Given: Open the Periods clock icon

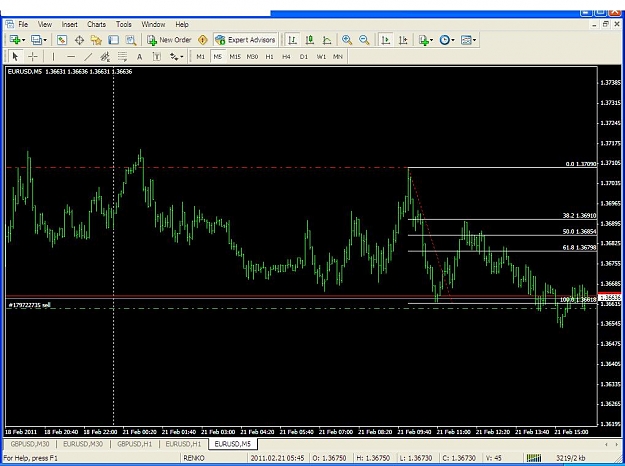Looking at the screenshot, I should (444, 40).
